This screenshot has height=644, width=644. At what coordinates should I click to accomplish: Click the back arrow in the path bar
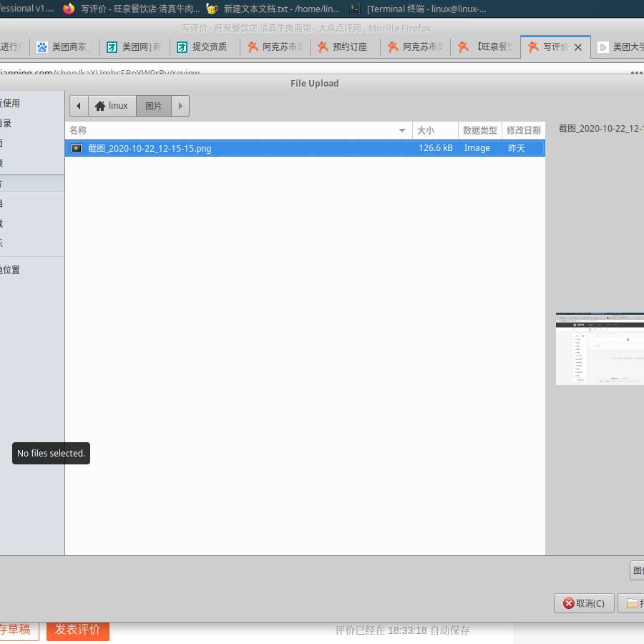tap(79, 106)
